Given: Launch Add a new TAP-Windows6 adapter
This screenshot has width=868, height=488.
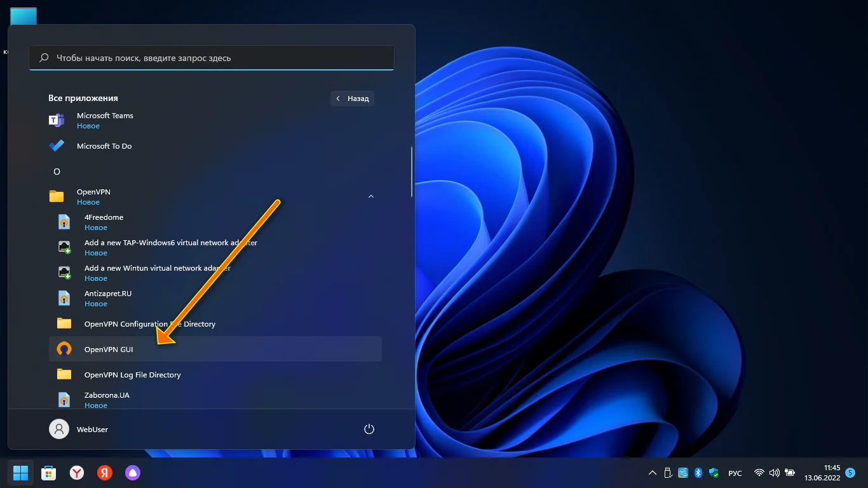Looking at the screenshot, I should point(215,247).
